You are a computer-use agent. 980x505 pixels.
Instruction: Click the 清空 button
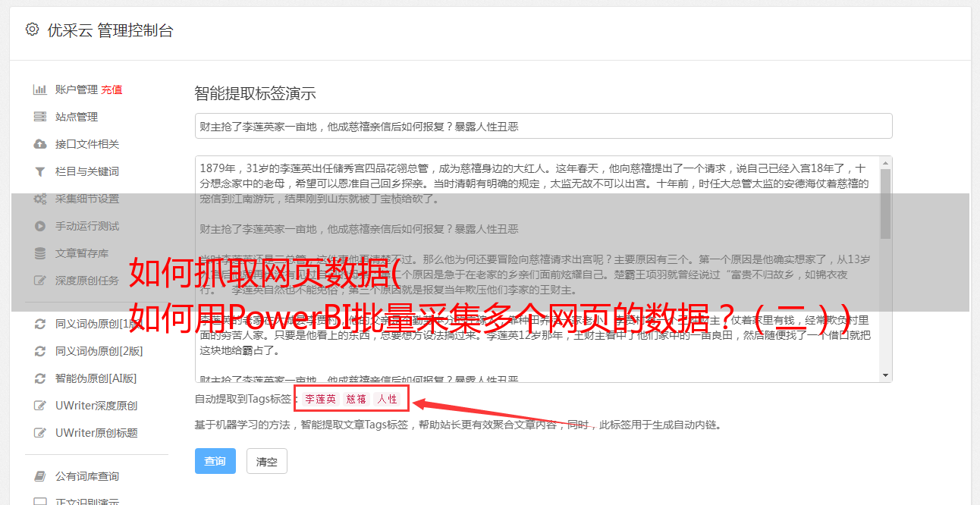(x=267, y=461)
